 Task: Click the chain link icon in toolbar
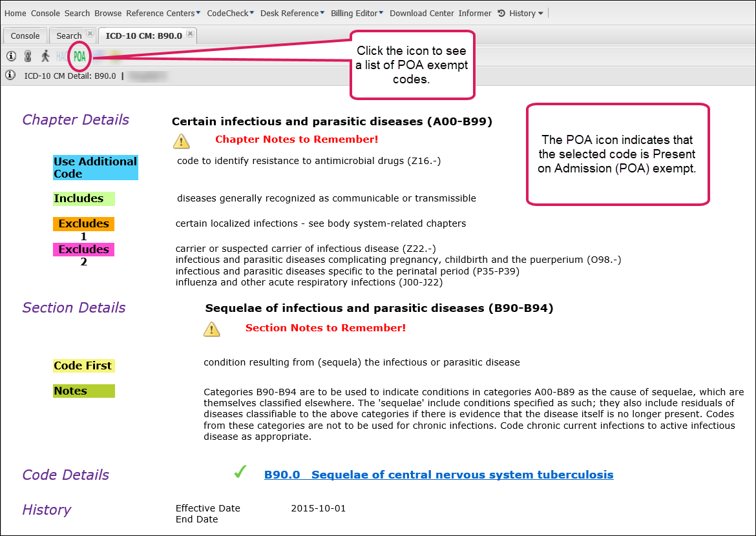[28, 56]
